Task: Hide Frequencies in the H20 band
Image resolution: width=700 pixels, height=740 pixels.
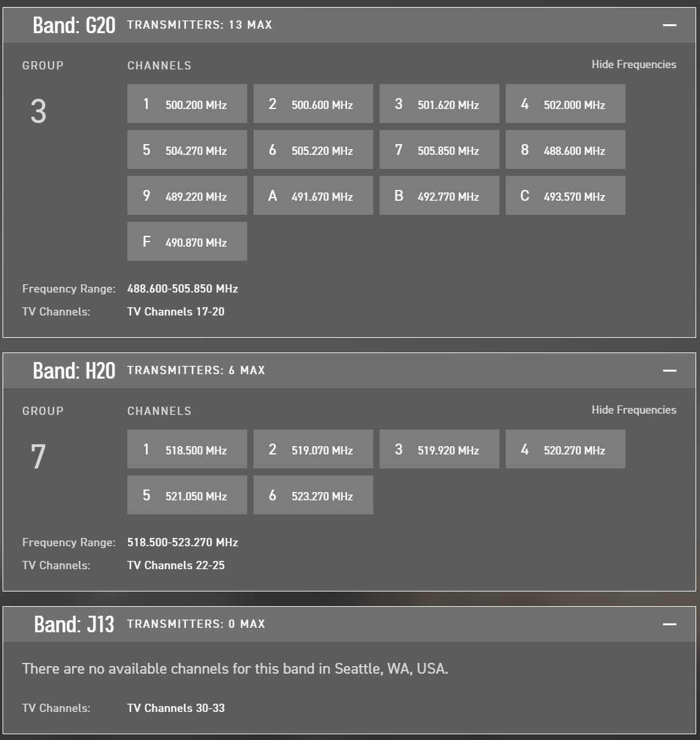Action: pos(633,410)
